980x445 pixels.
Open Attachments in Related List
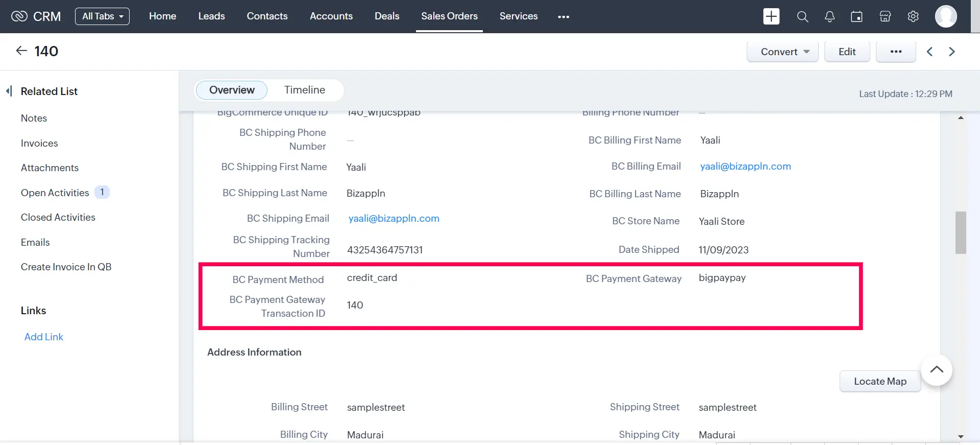coord(50,168)
